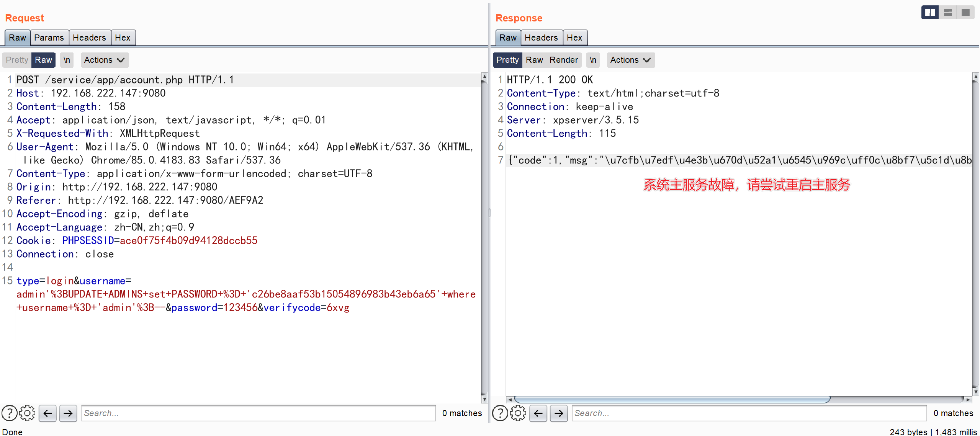Open the Request Actions dropdown

click(104, 60)
